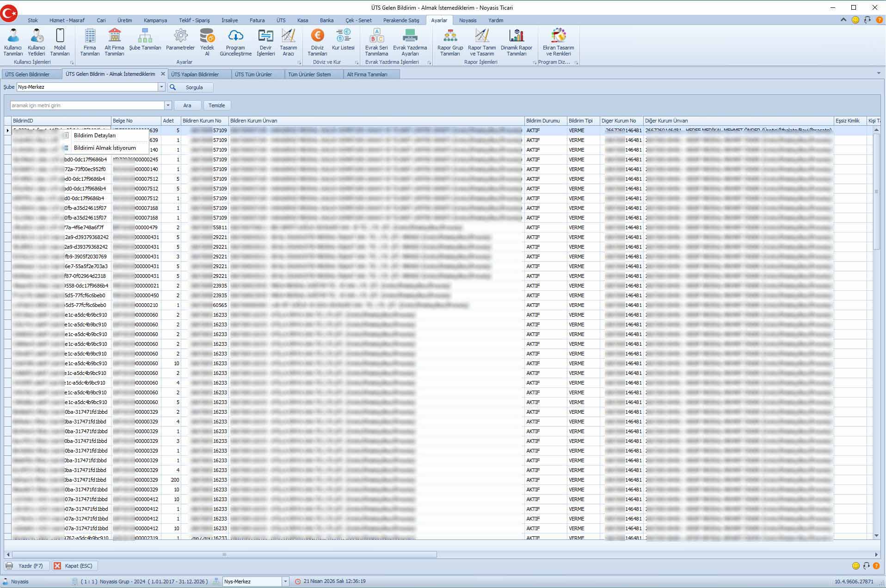The height and width of the screenshot is (588, 886).
Task: Open Kullanıcı Tanımları in the ribbon
Action: [13, 42]
